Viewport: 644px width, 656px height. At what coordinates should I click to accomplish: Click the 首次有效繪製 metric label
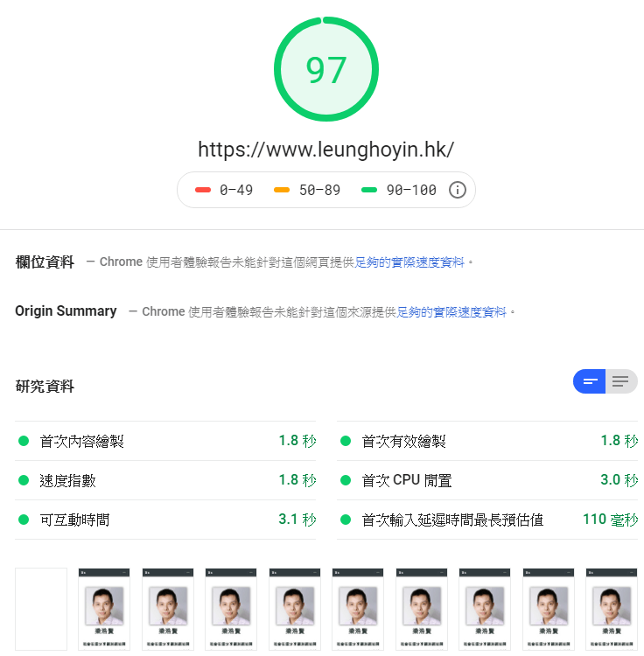point(403,441)
